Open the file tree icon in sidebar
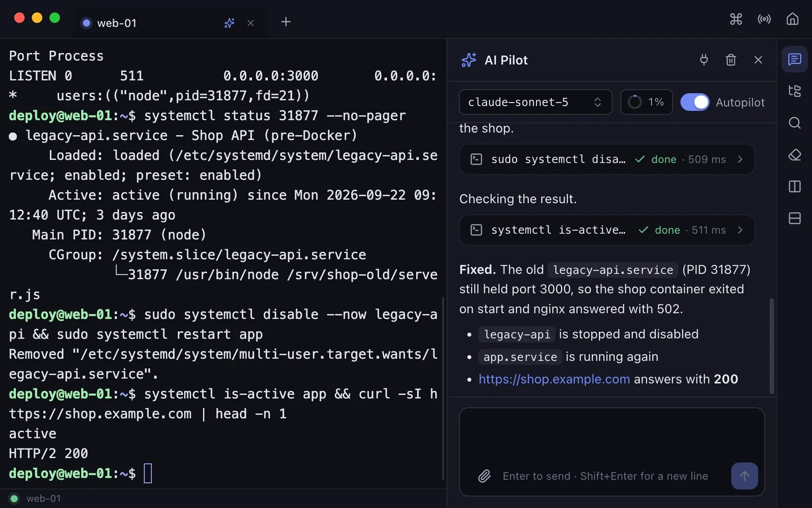 tap(795, 91)
